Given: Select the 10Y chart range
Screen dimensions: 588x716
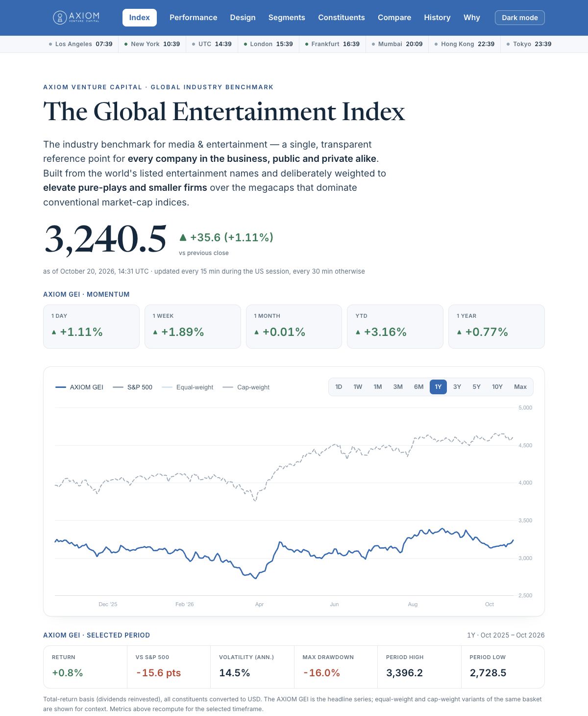Looking at the screenshot, I should click(x=497, y=387).
